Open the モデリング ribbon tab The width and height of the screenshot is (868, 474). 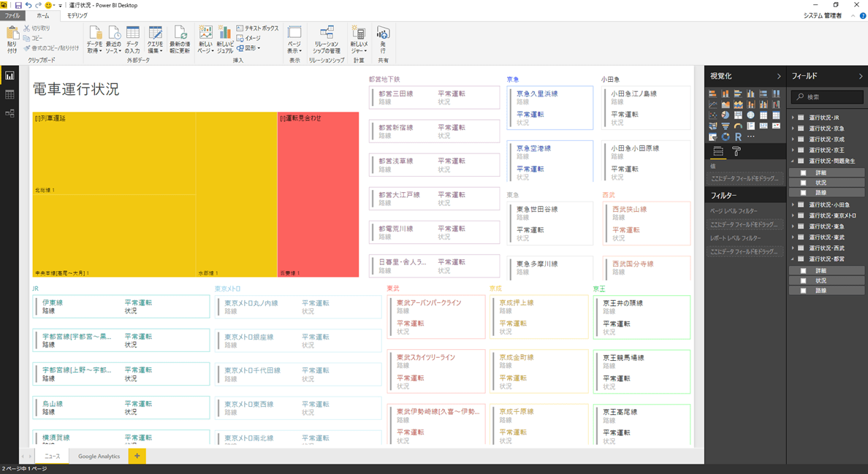[x=77, y=15]
